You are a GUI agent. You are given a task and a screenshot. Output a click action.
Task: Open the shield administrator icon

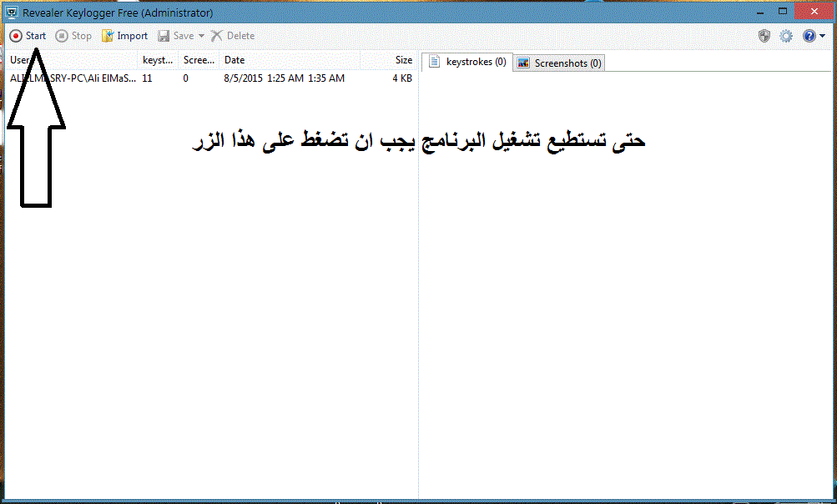pyautogui.click(x=764, y=36)
